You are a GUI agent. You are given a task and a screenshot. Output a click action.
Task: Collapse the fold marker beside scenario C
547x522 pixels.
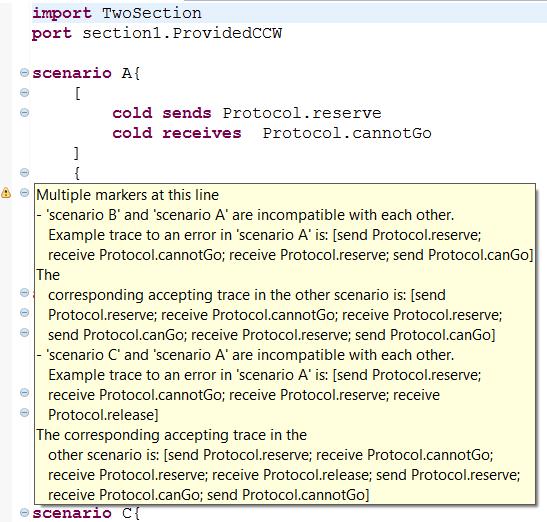pyautogui.click(x=24, y=513)
